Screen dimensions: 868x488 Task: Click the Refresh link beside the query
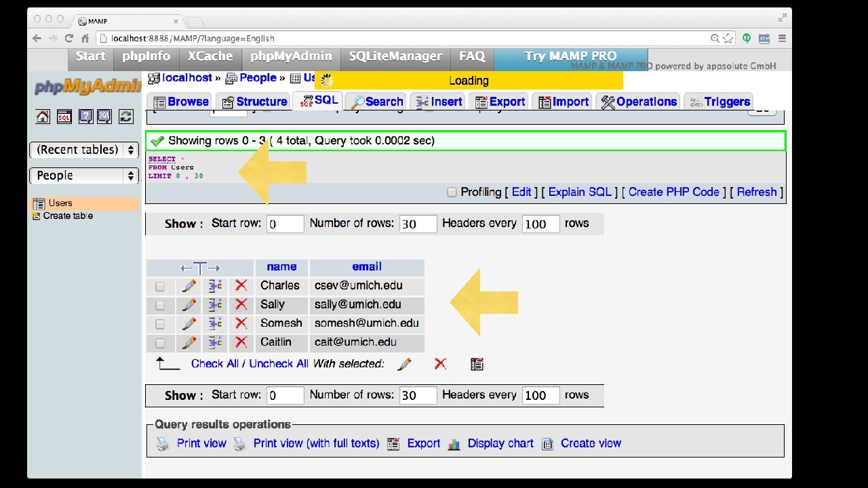point(757,192)
